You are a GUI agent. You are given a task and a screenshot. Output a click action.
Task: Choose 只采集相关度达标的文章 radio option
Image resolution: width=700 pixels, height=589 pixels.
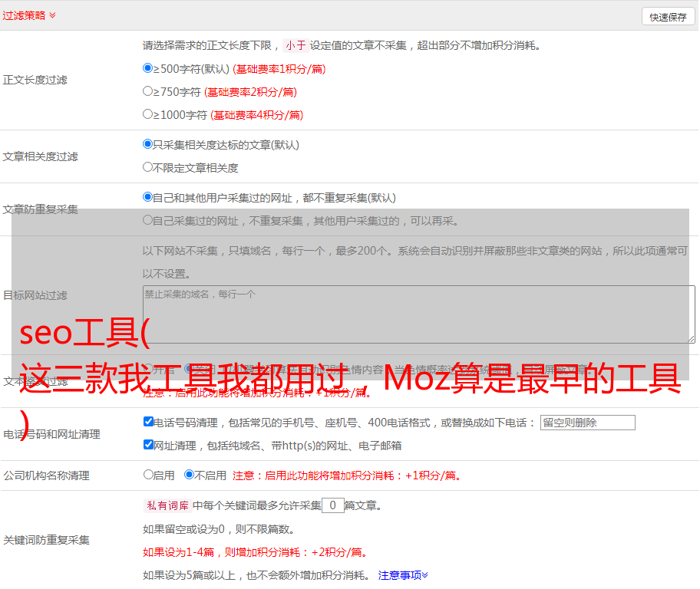click(148, 143)
